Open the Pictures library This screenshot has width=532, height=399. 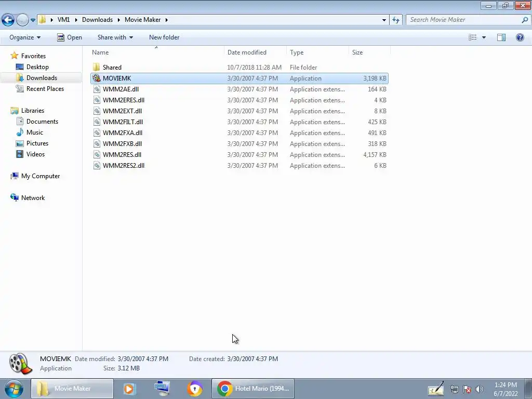click(x=33, y=143)
